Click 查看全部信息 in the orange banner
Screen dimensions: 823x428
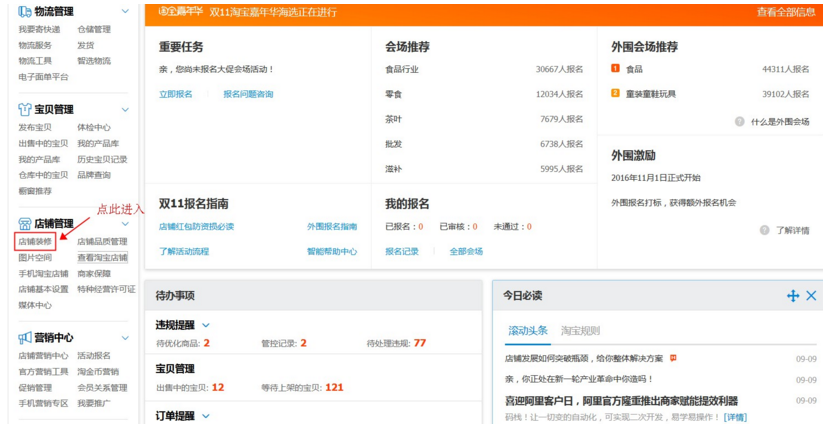tap(786, 12)
